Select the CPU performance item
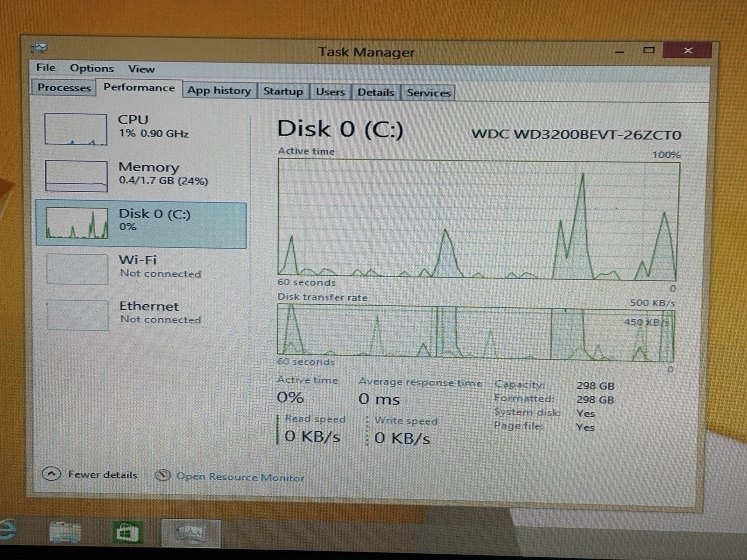 (x=141, y=128)
